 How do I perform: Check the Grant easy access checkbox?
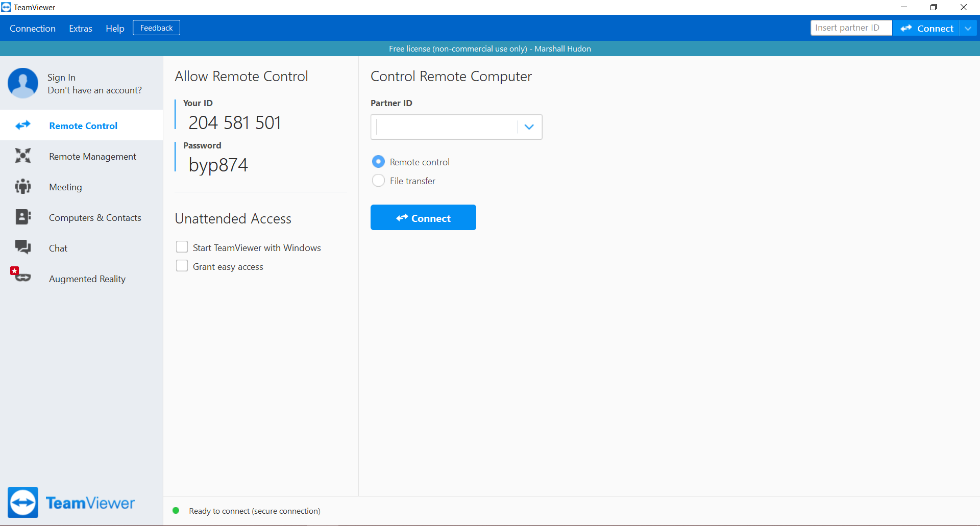tap(182, 266)
